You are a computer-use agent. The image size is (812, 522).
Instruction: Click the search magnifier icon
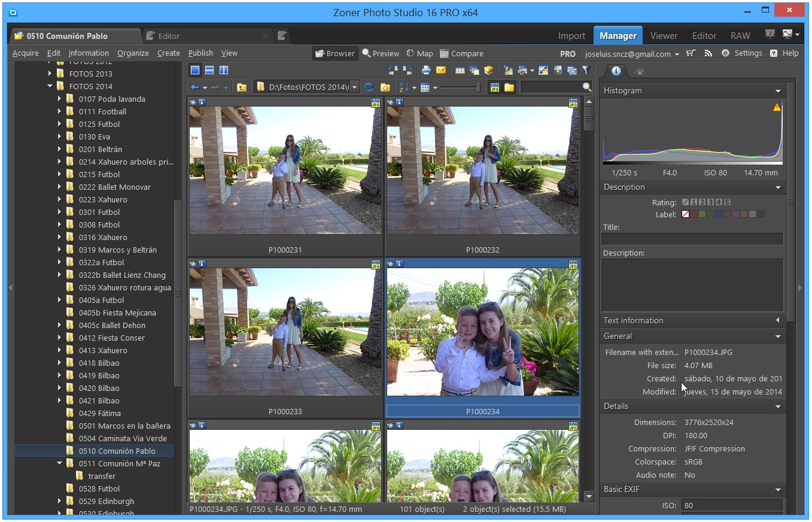pos(586,87)
